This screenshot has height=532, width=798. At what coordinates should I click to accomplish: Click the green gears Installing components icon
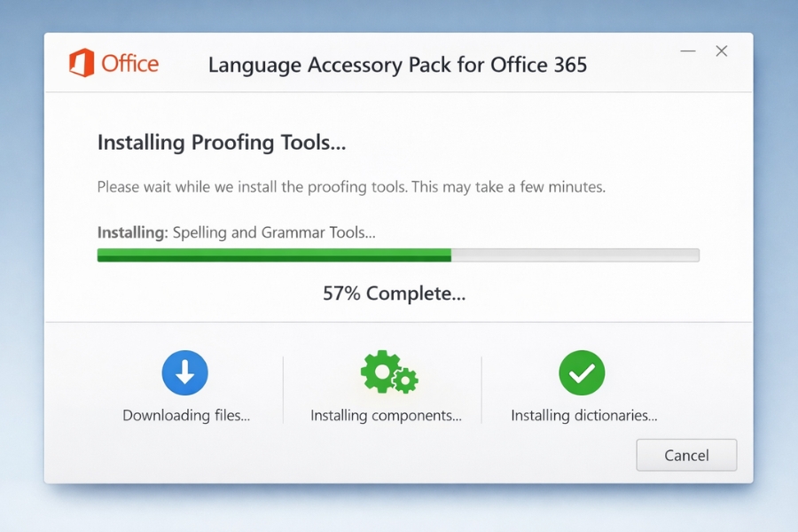(387, 372)
